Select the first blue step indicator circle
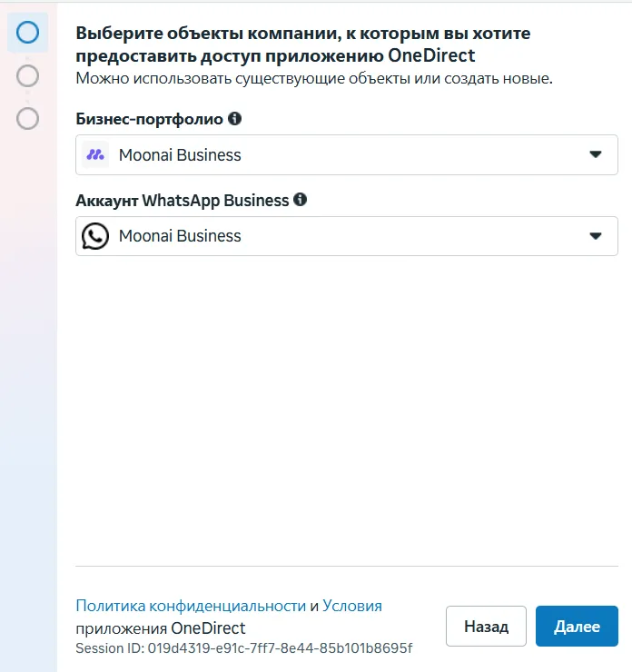Image resolution: width=632 pixels, height=672 pixels. pos(28,33)
